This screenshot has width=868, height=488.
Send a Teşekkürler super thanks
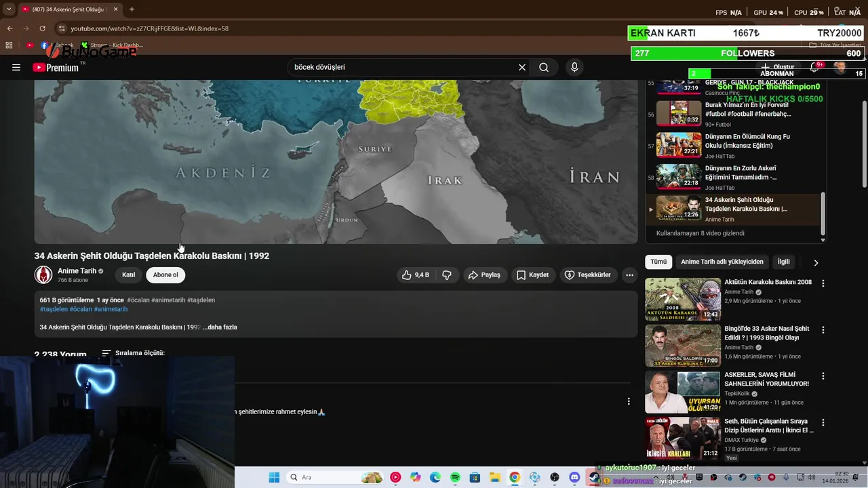coord(588,275)
